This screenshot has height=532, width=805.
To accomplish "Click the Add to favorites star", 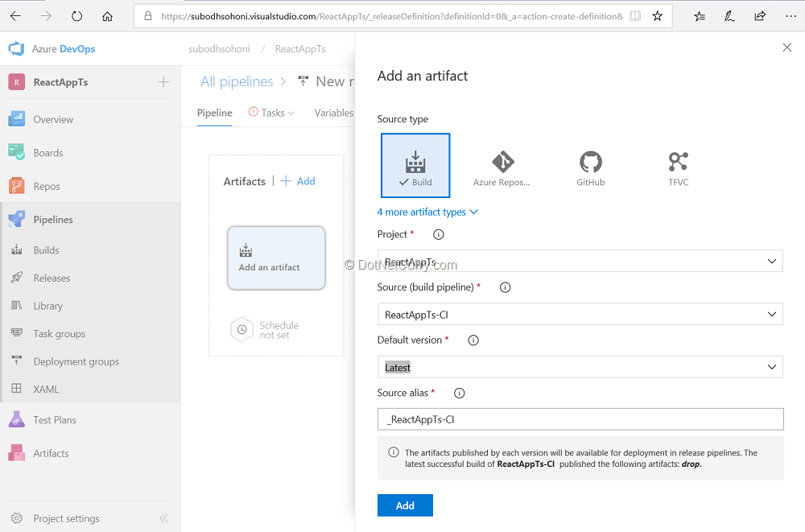I will pos(657,16).
